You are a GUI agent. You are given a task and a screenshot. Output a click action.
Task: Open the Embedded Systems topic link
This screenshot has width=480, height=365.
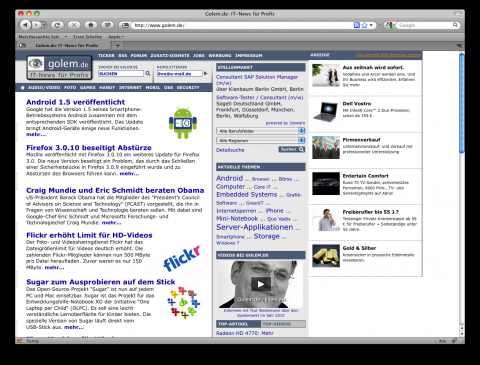coord(246,194)
